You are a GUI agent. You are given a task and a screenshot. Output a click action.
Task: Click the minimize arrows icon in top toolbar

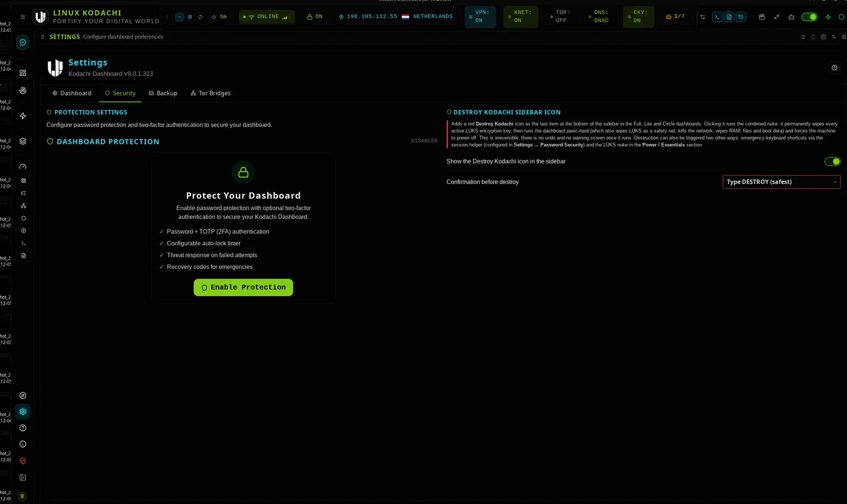[777, 17]
